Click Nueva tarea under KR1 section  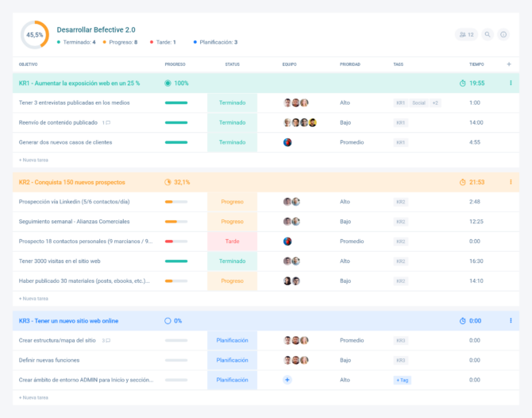pos(33,160)
